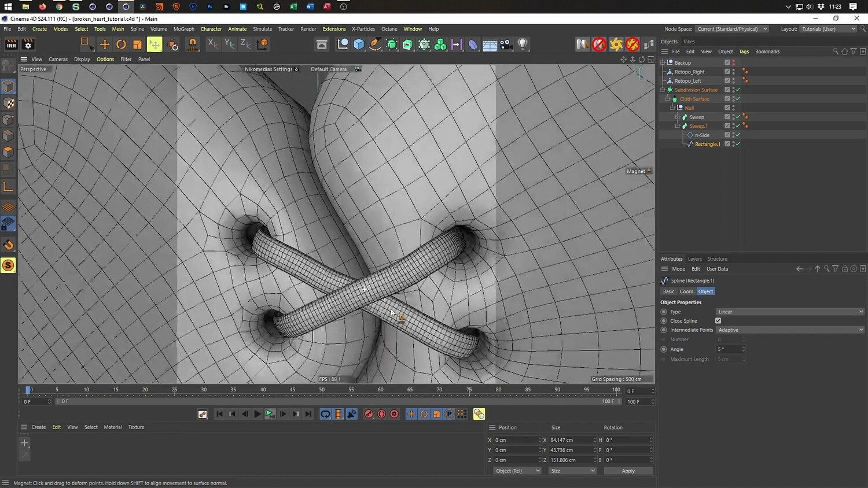The width and height of the screenshot is (868, 488).
Task: Open the Intermediate Points dropdown
Action: tap(790, 330)
